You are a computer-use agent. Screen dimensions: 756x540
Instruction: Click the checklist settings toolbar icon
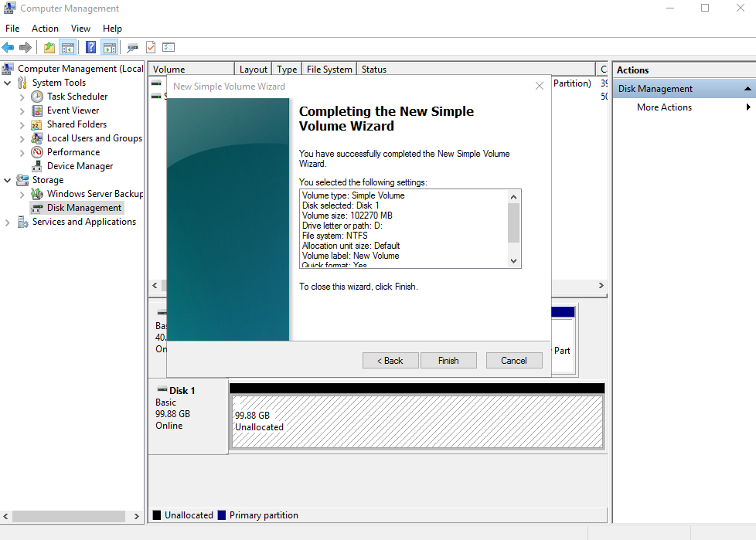coord(169,48)
